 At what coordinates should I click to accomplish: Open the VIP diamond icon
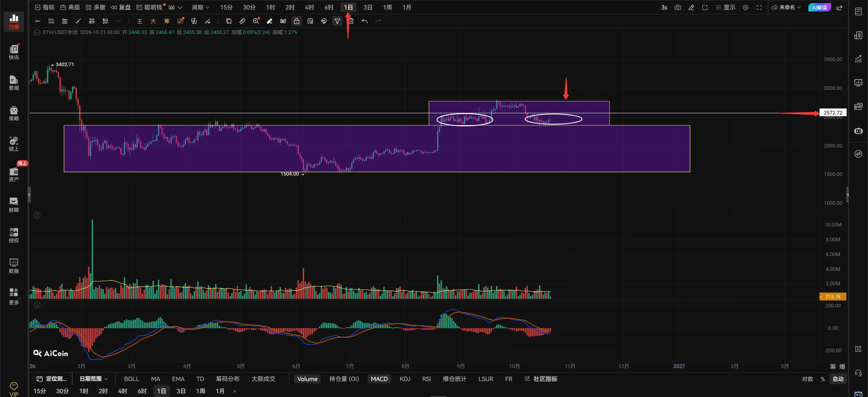pyautogui.click(x=14, y=389)
